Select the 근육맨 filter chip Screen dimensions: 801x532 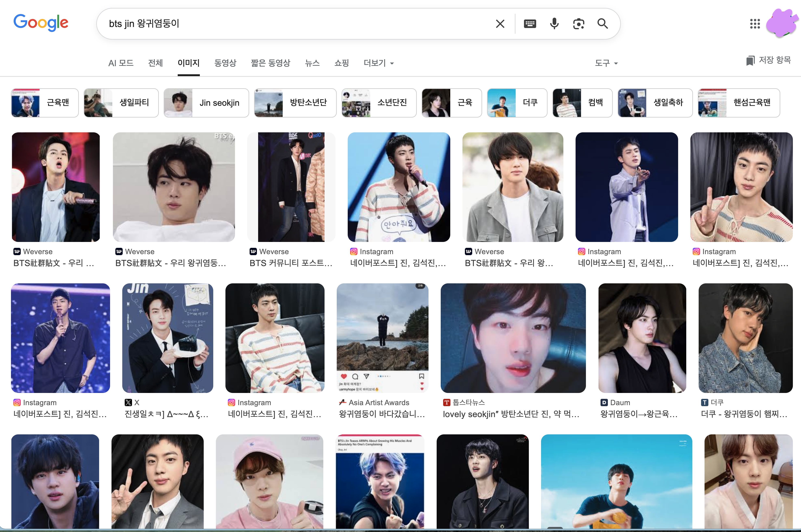tap(45, 103)
